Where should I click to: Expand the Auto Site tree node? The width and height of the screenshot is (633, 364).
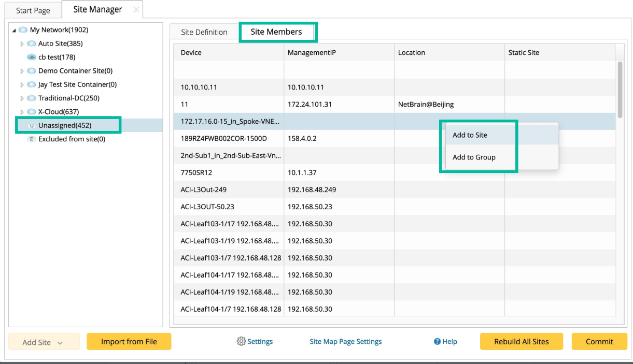[22, 44]
